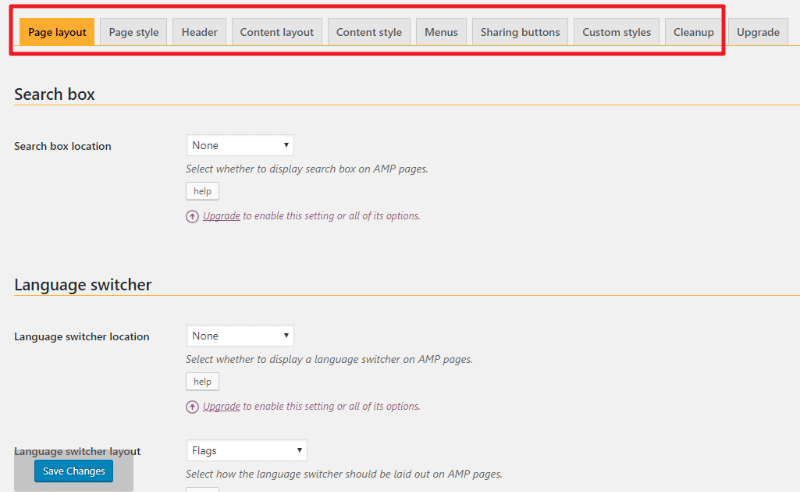Screen dimensions: 800x492
Task: Click the Language switcher section heading
Action: pyautogui.click(x=83, y=285)
